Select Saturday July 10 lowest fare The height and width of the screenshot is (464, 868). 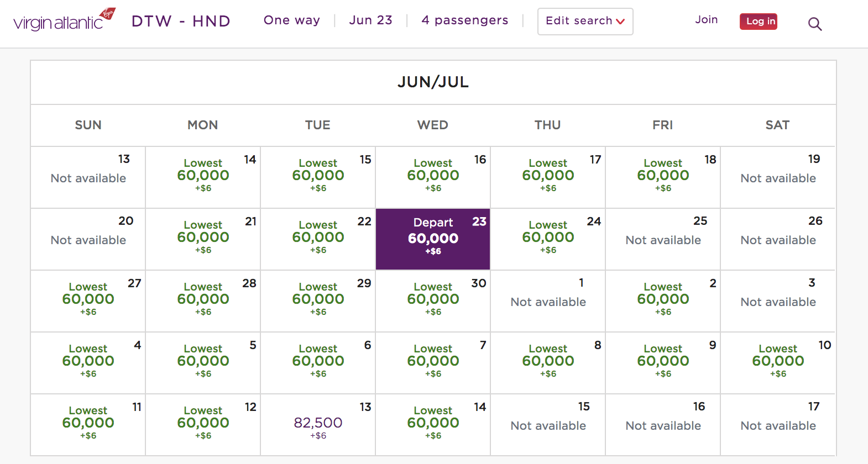778,361
